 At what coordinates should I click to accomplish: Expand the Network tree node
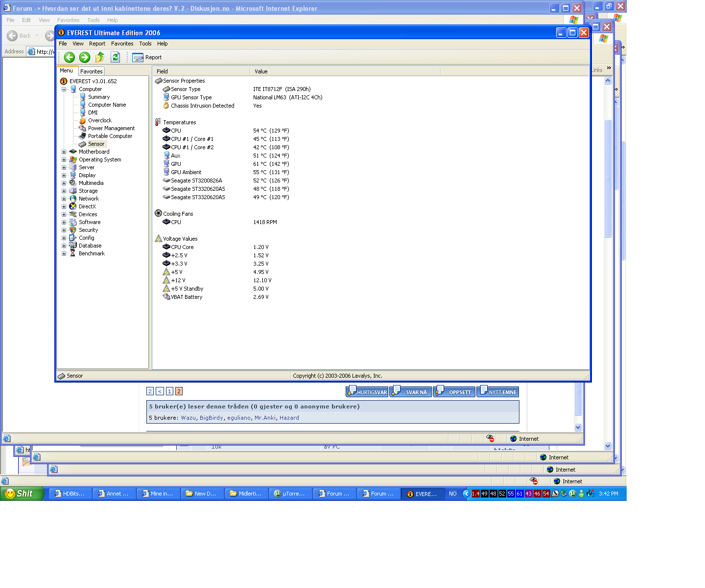click(x=64, y=199)
